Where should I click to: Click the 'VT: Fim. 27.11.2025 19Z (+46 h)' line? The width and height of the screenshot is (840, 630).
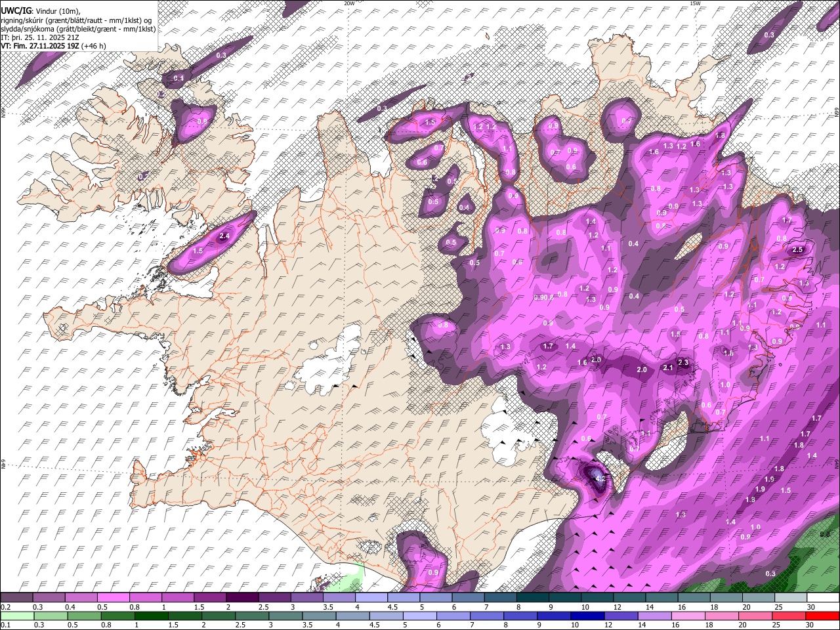click(x=53, y=46)
